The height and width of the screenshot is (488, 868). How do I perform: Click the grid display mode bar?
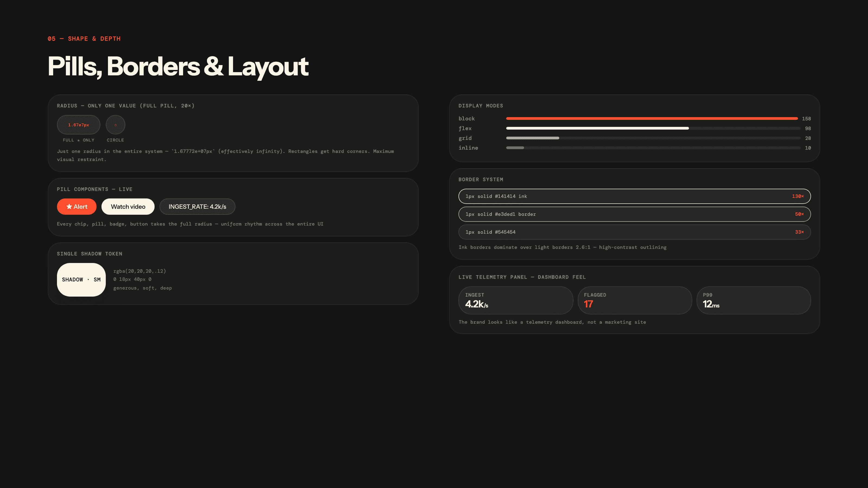tap(653, 138)
